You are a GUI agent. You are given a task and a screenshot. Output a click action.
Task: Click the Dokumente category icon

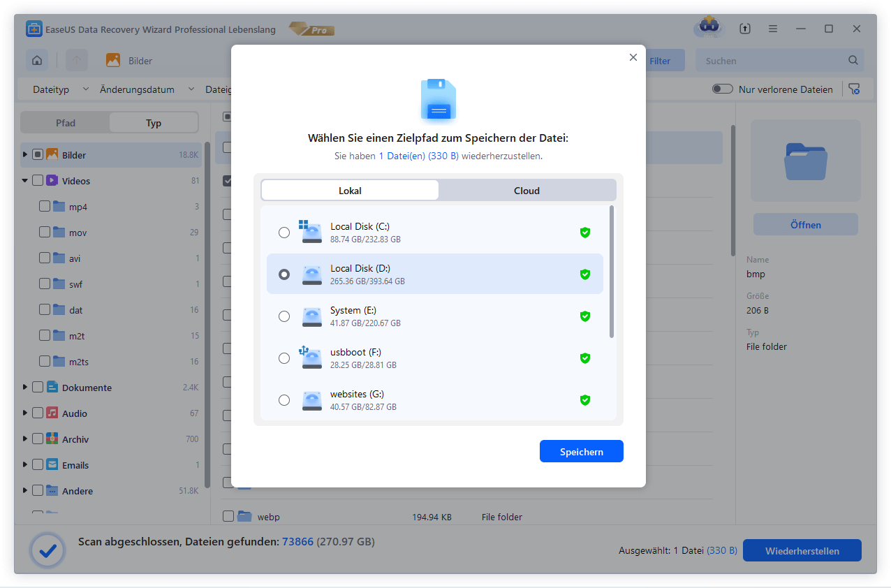[52, 387]
